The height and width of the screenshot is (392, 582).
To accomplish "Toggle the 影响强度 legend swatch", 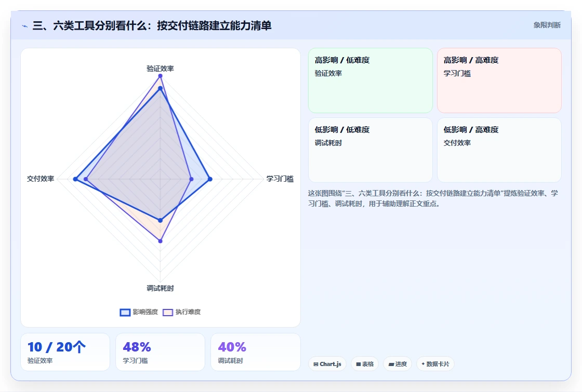I will pos(125,312).
